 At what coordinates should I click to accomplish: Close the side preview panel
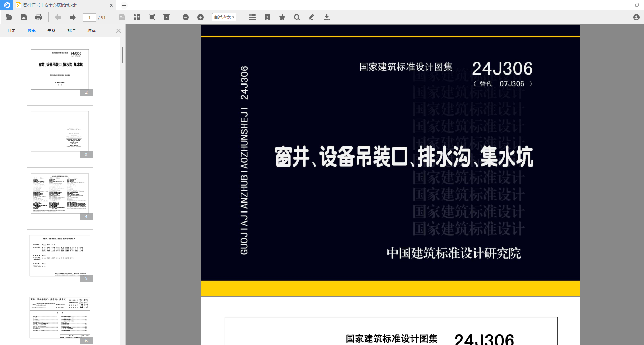coord(119,31)
